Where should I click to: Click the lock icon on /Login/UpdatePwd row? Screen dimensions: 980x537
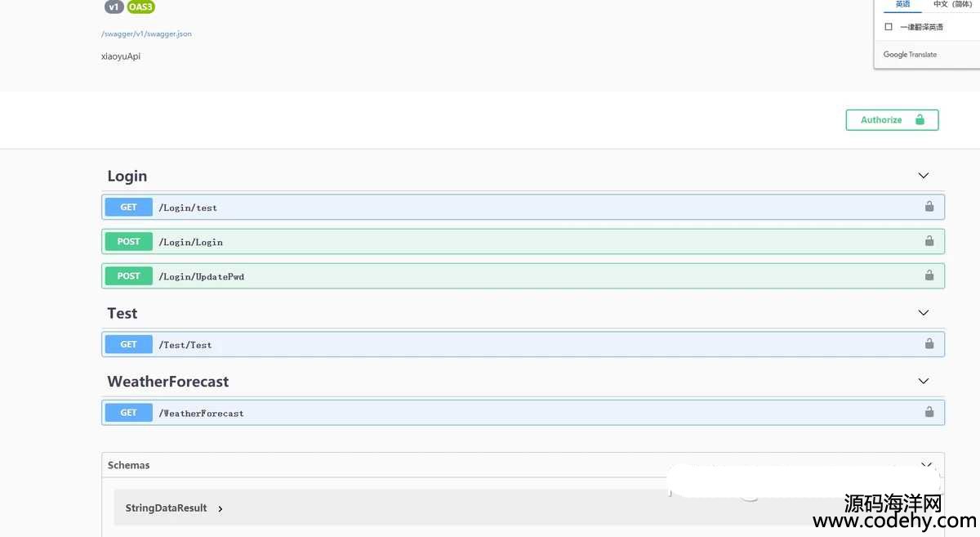click(x=929, y=275)
